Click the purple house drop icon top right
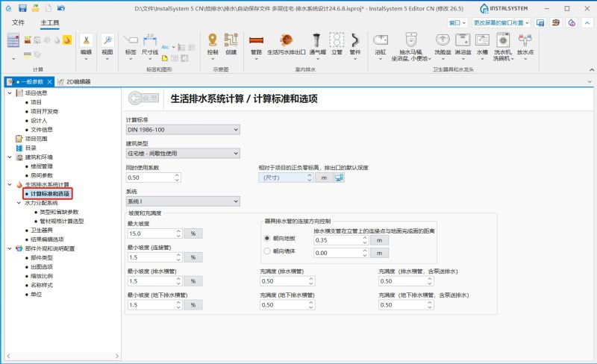The width and height of the screenshot is (597, 364). pyautogui.click(x=572, y=23)
